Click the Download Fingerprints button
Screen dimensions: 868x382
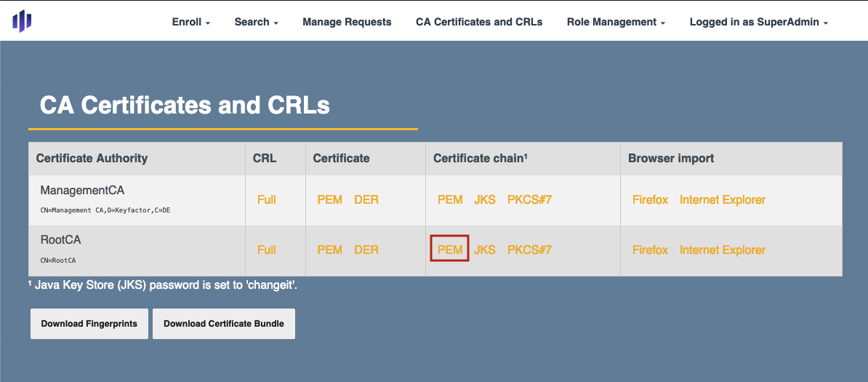[x=89, y=324]
